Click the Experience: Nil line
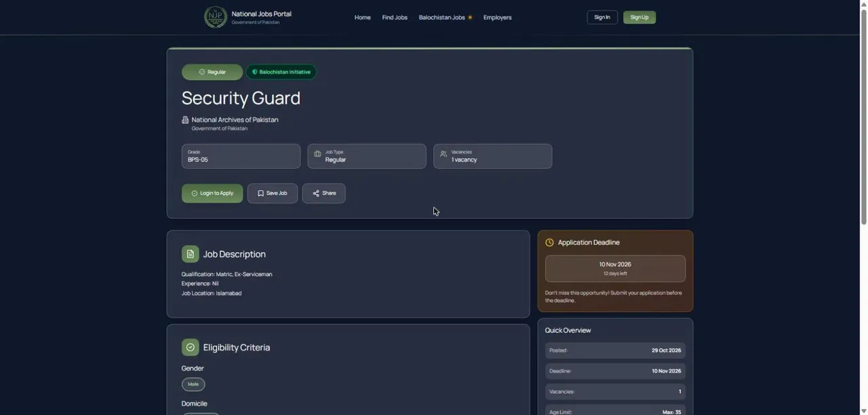868x415 pixels. click(200, 284)
